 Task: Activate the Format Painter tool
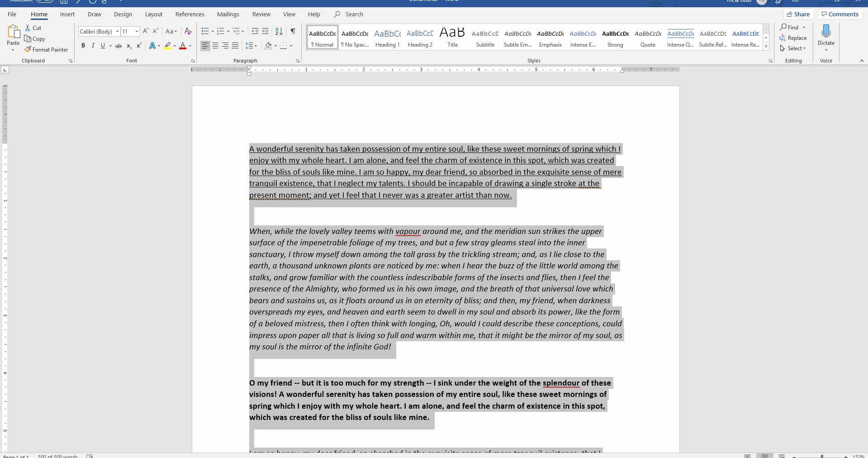click(x=46, y=49)
